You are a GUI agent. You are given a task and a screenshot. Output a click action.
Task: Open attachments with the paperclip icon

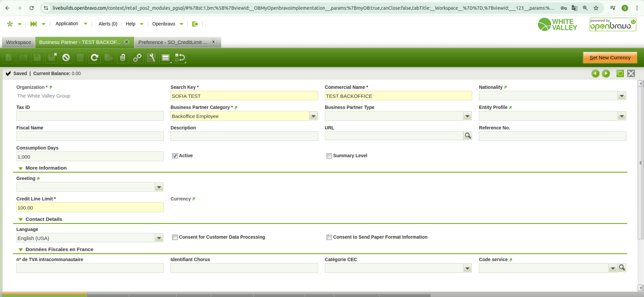click(x=123, y=58)
